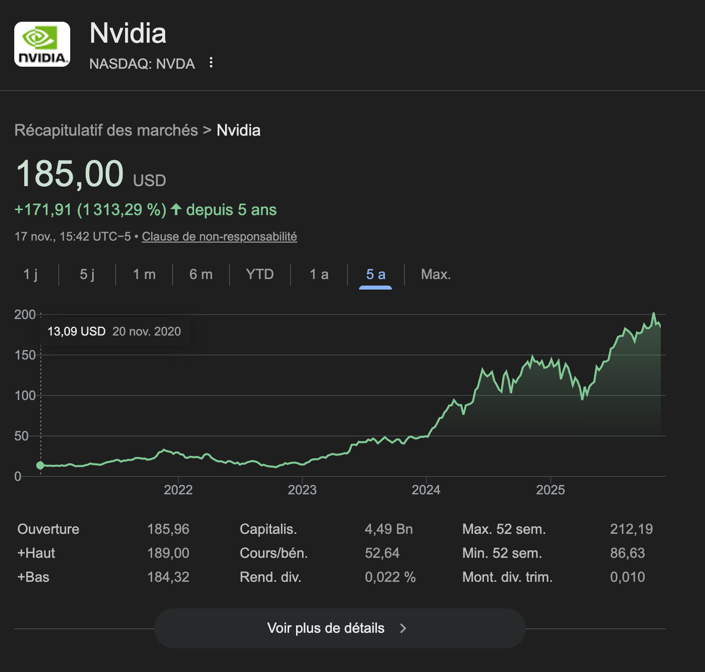Click the Mont. div. trim. label
Viewport: 705px width, 672px height.
[x=508, y=577]
